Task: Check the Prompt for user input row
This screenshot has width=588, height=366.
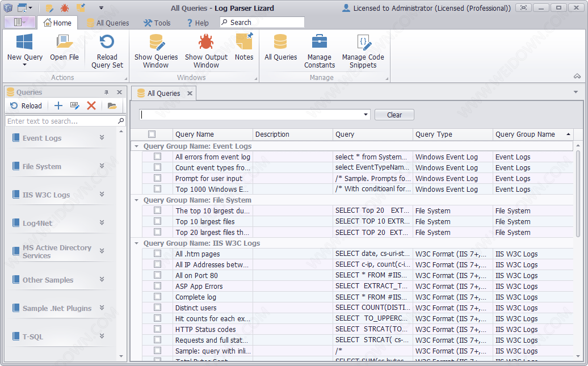Action: [158, 178]
